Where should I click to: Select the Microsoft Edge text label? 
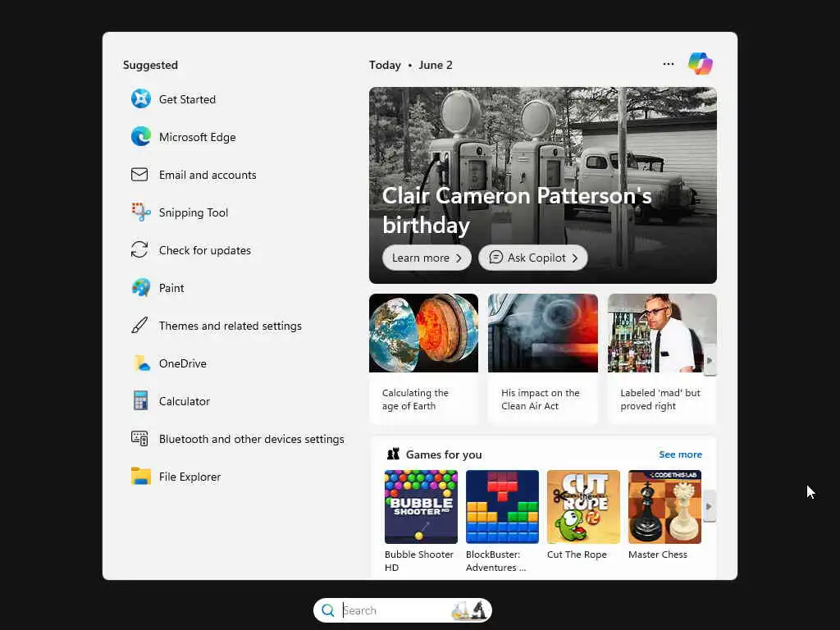197,137
